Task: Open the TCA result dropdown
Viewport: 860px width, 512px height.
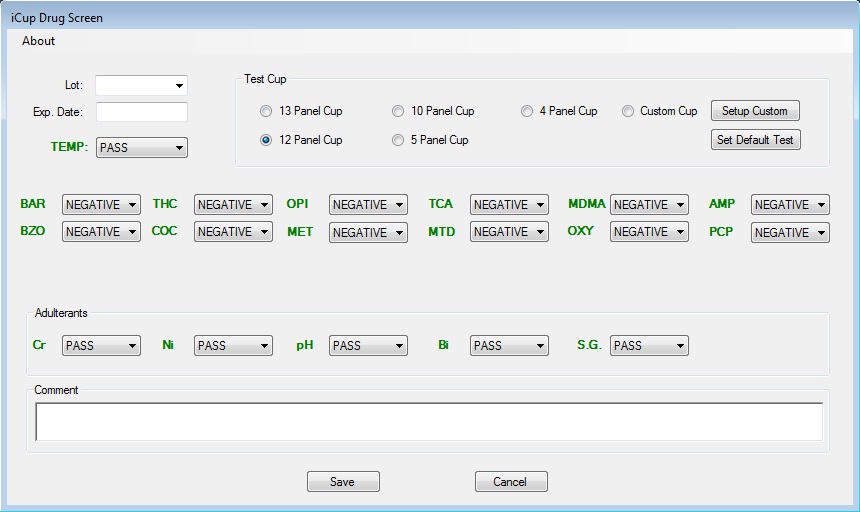Action: coord(509,204)
